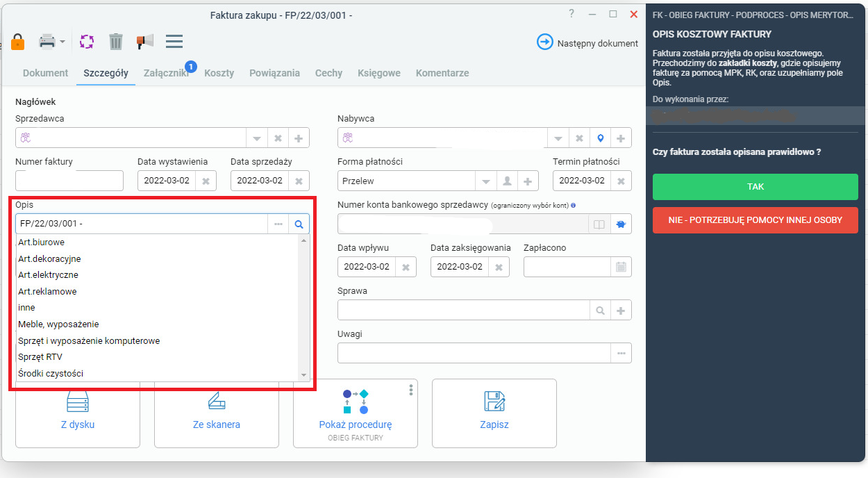Open the Załączniki tab
Image resolution: width=868 pixels, height=478 pixels.
(x=166, y=73)
